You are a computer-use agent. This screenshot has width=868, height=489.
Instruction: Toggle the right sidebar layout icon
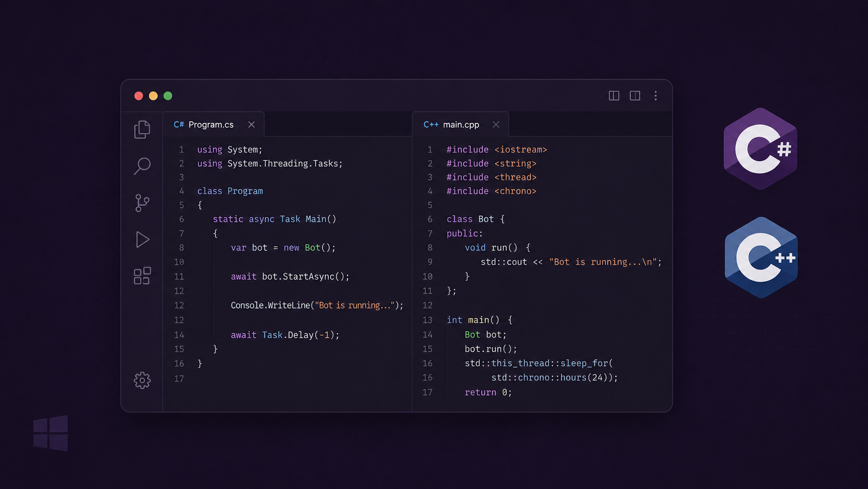tap(635, 96)
